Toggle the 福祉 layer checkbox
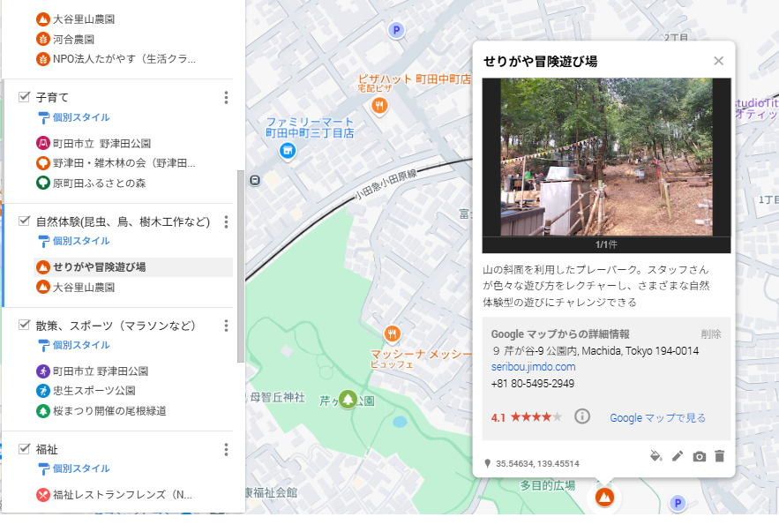The height and width of the screenshot is (532, 779). tap(25, 449)
